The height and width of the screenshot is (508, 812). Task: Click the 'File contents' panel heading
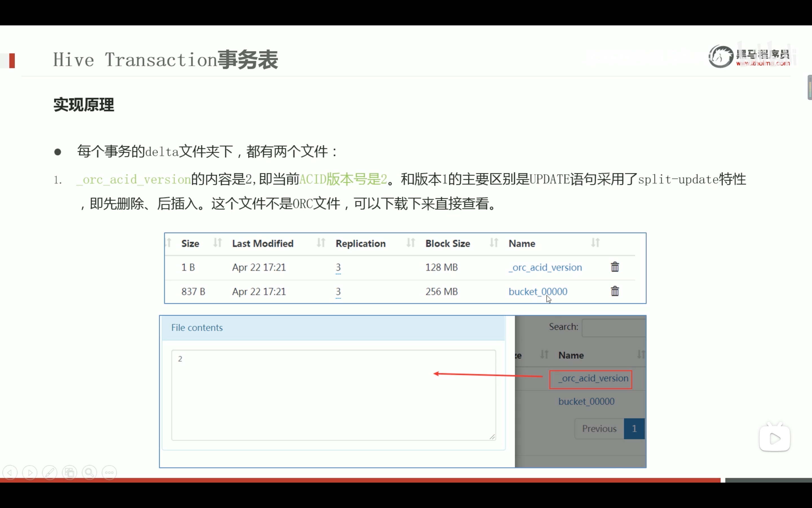tap(197, 328)
